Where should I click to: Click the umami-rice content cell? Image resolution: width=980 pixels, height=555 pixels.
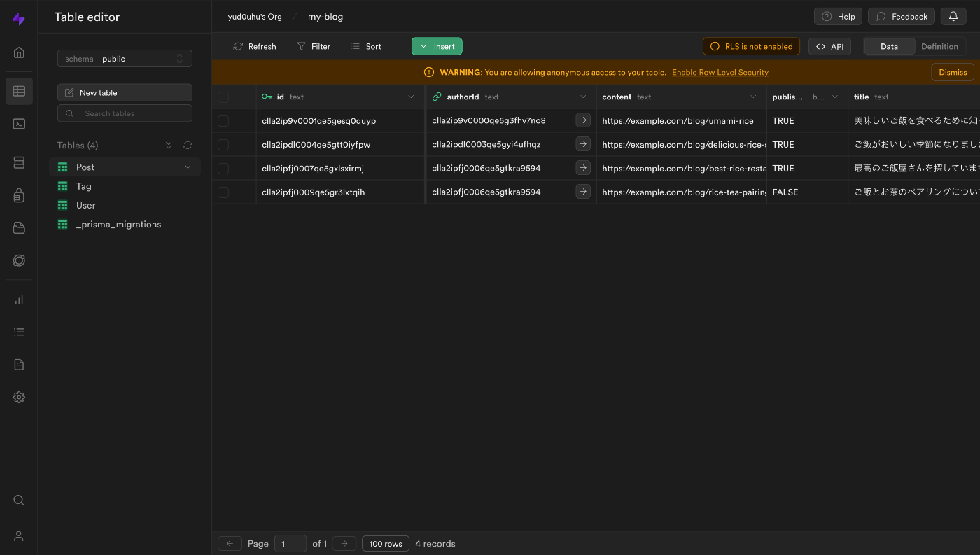click(x=682, y=120)
